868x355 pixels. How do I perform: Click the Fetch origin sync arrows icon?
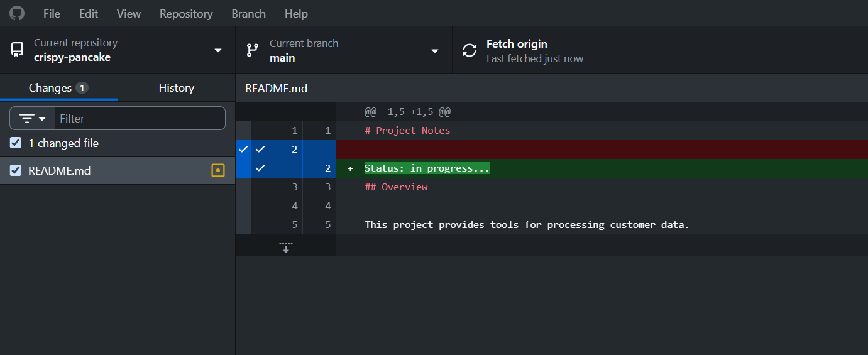(470, 50)
